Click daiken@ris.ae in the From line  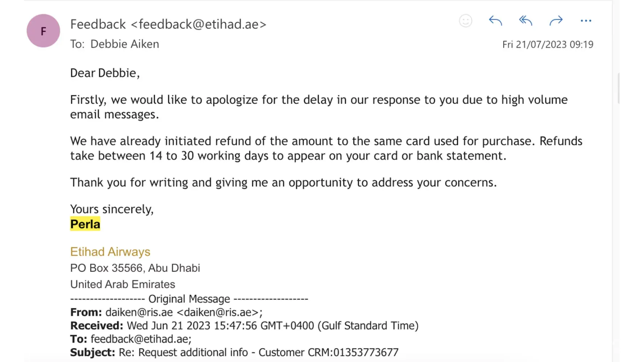click(x=139, y=312)
